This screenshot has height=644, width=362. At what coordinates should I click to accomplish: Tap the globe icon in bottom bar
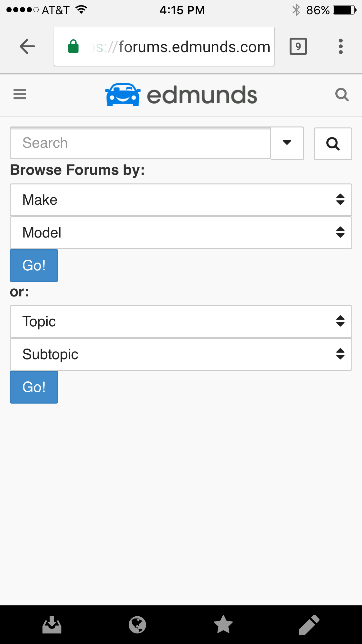pyautogui.click(x=137, y=625)
